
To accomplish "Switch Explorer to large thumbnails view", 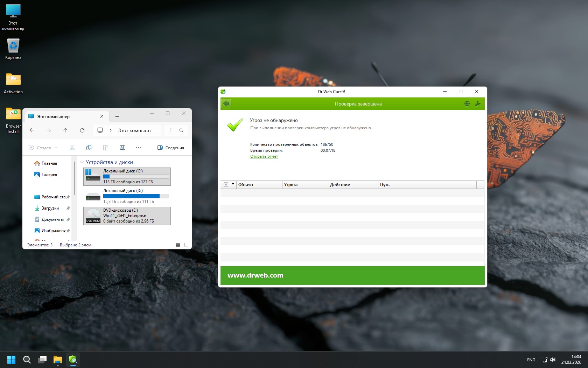I will tap(186, 245).
